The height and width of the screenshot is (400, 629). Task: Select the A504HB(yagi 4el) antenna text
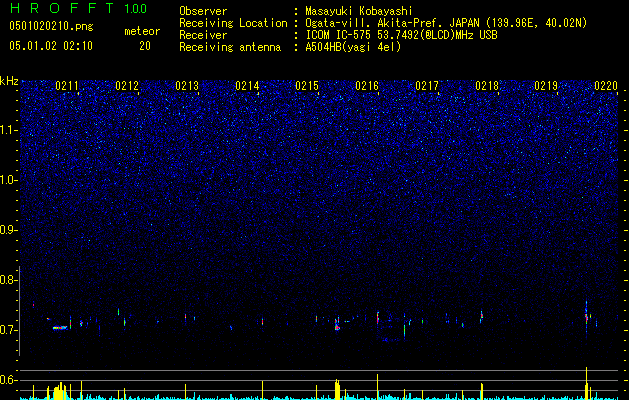353,47
